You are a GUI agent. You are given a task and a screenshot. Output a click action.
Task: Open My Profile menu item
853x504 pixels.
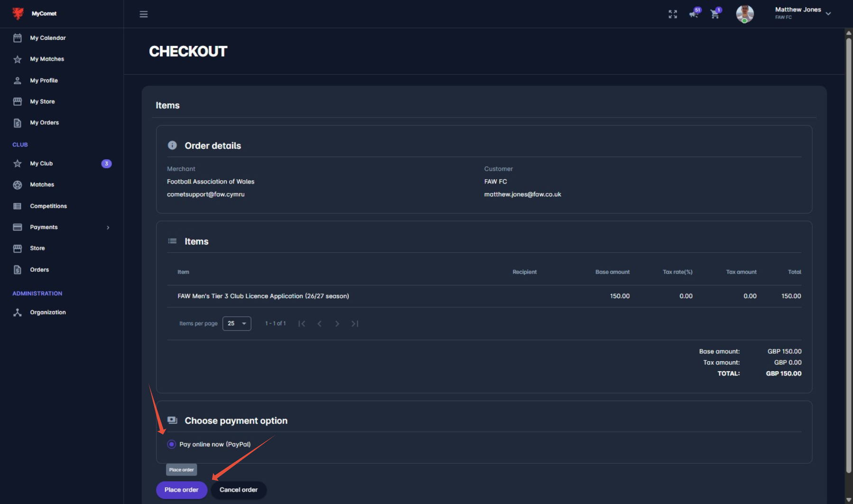[x=44, y=81]
